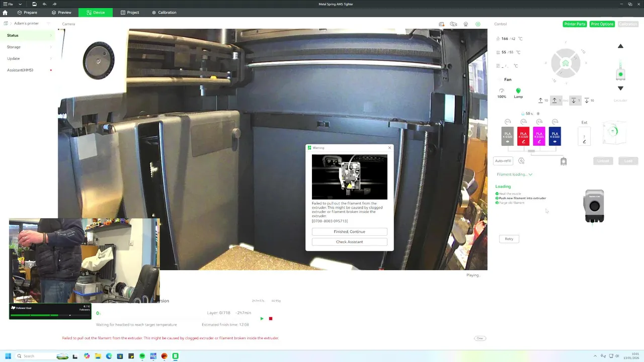Click the Bambu Studio icon in taskbar
Viewport: 644px width, 362px height.
pyautogui.click(x=175, y=356)
